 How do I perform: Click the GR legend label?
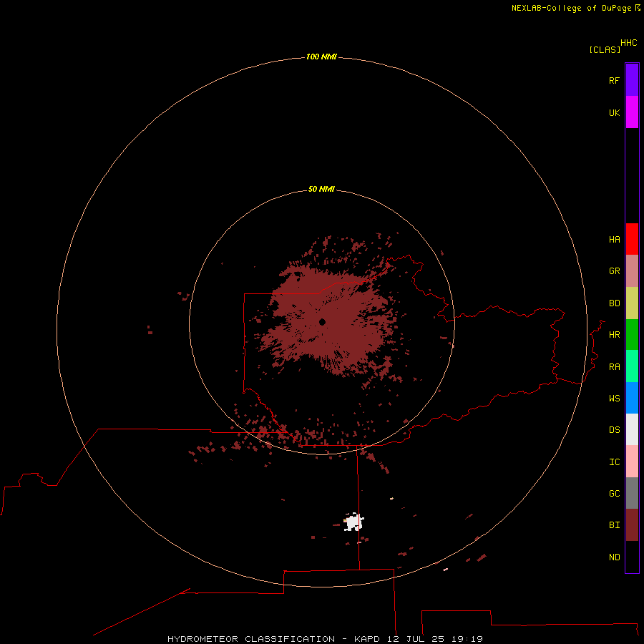(x=614, y=271)
